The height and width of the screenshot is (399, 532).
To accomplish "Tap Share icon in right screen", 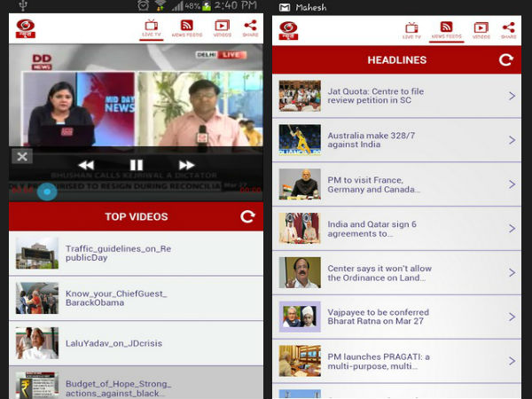I will (509, 30).
